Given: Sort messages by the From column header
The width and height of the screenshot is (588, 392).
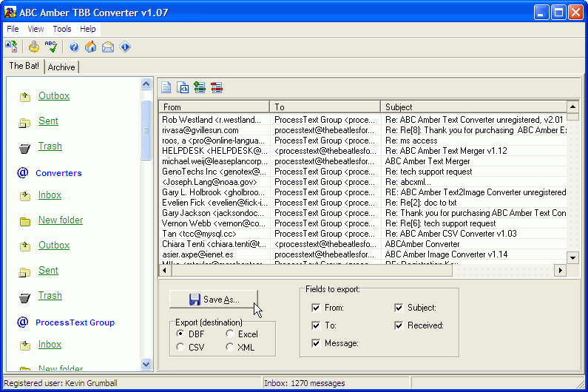Looking at the screenshot, I should (214, 107).
